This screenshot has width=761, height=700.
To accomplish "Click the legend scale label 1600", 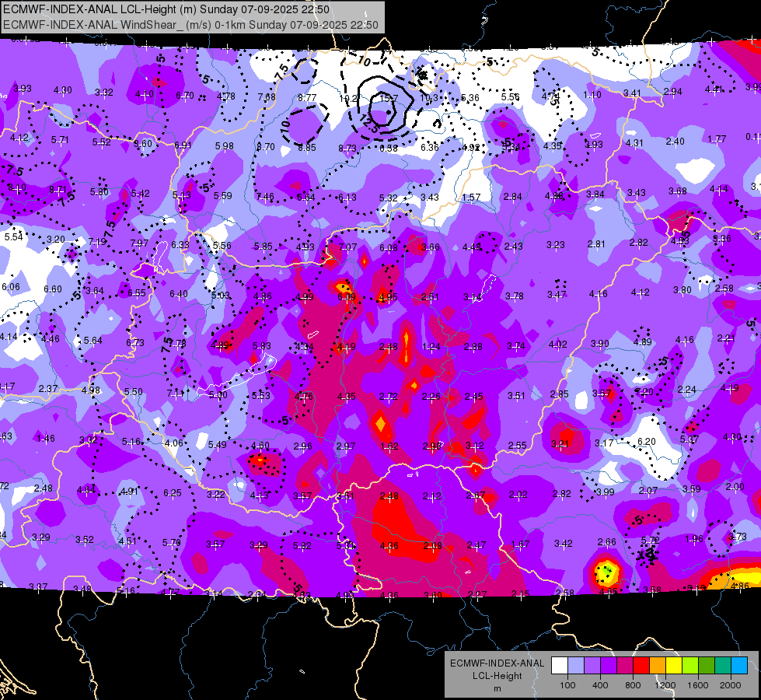I will [x=698, y=685].
